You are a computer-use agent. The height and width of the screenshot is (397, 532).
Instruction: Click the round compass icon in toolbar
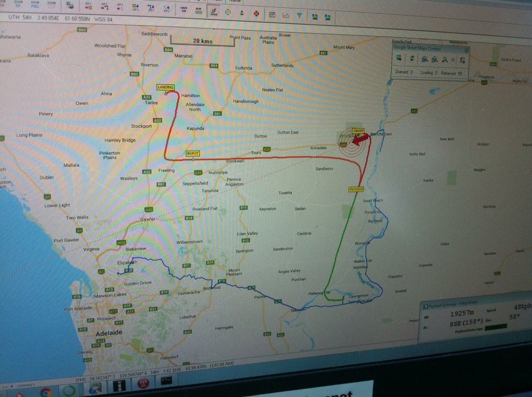point(228,12)
